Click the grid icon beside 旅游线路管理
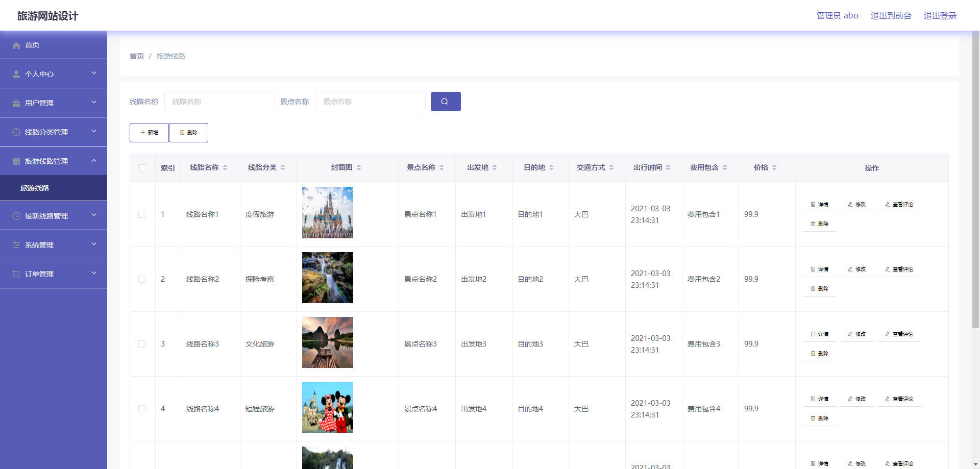This screenshot has height=469, width=980. pyautogui.click(x=16, y=161)
